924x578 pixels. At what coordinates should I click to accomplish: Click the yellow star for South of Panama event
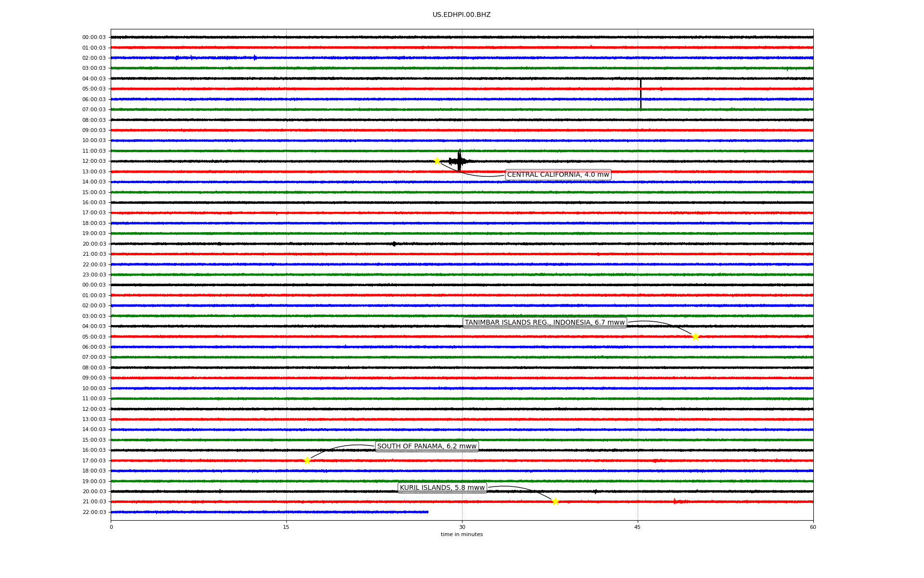pos(308,460)
